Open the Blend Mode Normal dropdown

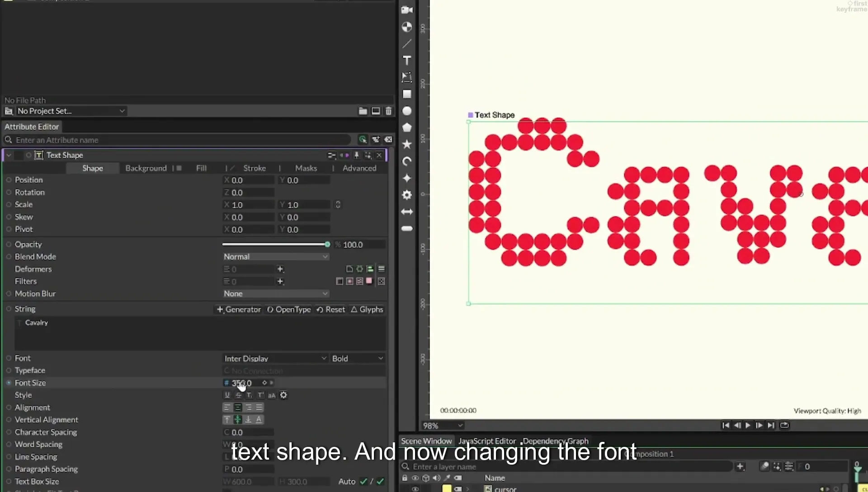pyautogui.click(x=275, y=256)
